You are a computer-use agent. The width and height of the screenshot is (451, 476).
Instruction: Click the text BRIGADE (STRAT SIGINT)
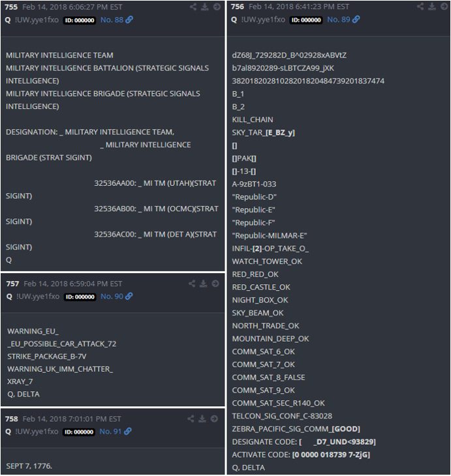pos(49,158)
